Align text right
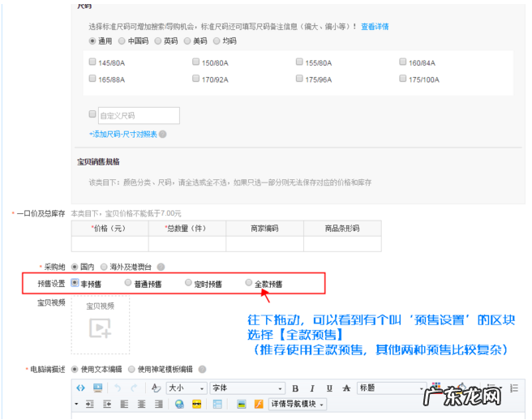 tap(158, 404)
